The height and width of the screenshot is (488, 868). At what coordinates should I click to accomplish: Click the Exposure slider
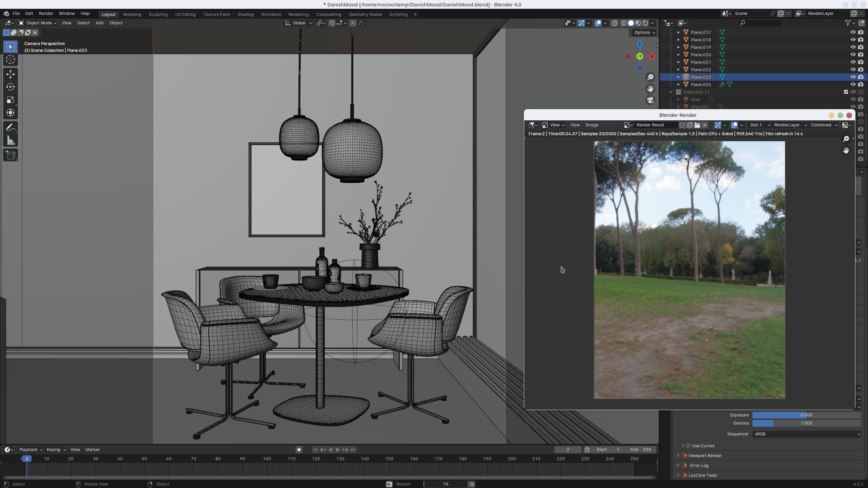806,415
